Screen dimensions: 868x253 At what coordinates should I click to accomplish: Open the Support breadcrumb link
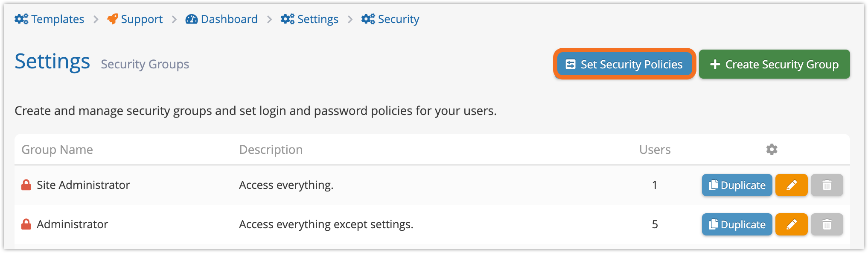[x=142, y=19]
